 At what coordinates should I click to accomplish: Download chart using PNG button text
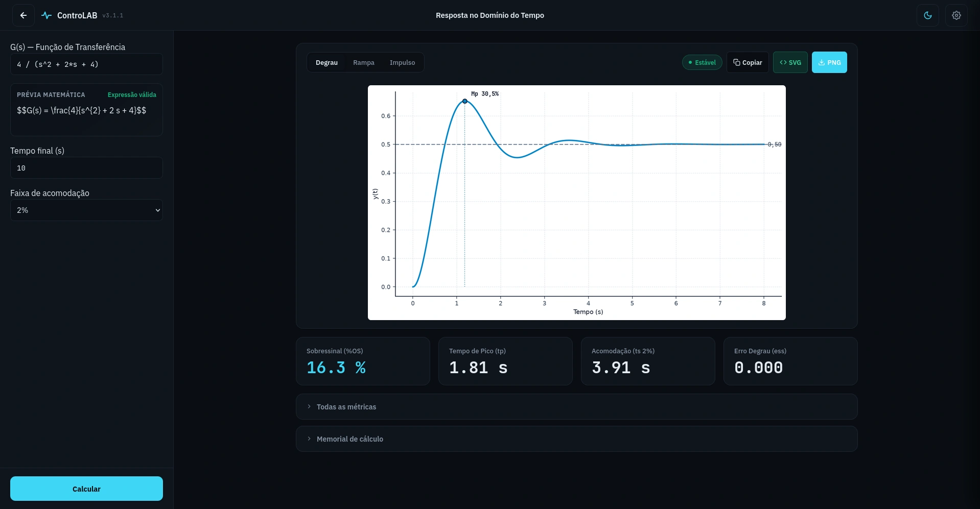(834, 62)
